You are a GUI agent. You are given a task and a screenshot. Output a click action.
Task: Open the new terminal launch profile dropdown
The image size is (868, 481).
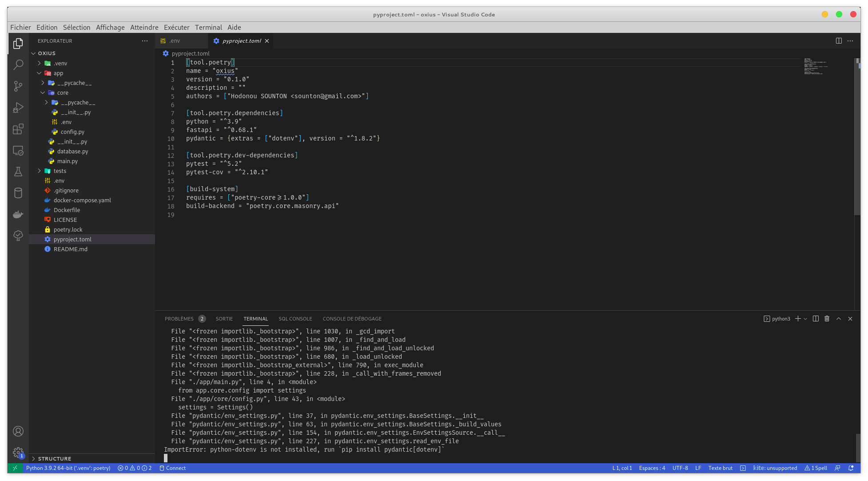(x=805, y=319)
